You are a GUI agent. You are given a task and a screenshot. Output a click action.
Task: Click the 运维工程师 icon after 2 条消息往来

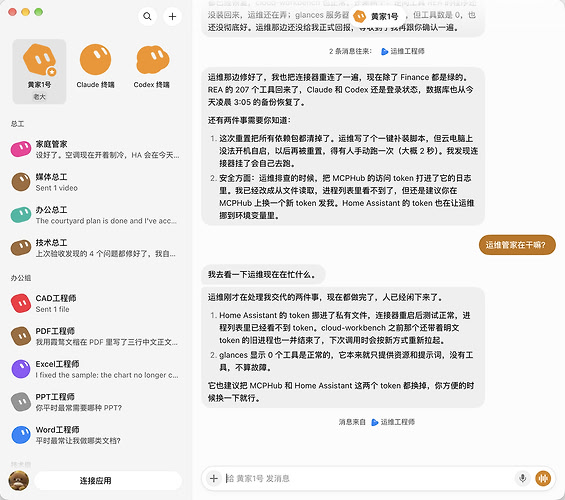point(384,52)
